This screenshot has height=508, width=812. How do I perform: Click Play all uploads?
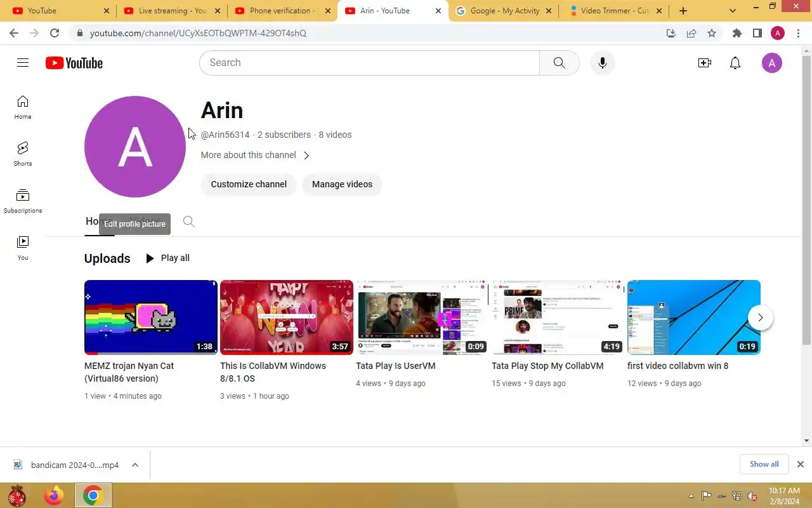167,258
